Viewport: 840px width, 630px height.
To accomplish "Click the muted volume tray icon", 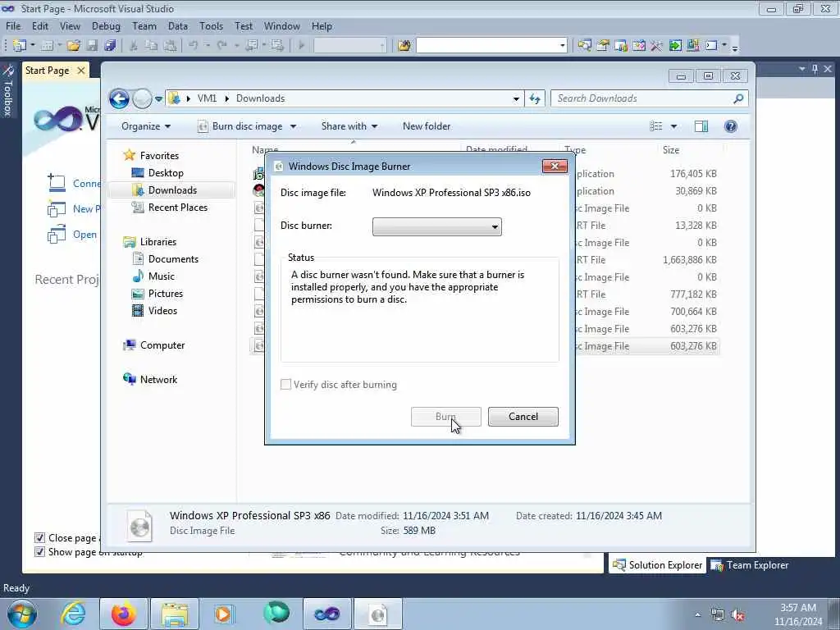I will 738,615.
